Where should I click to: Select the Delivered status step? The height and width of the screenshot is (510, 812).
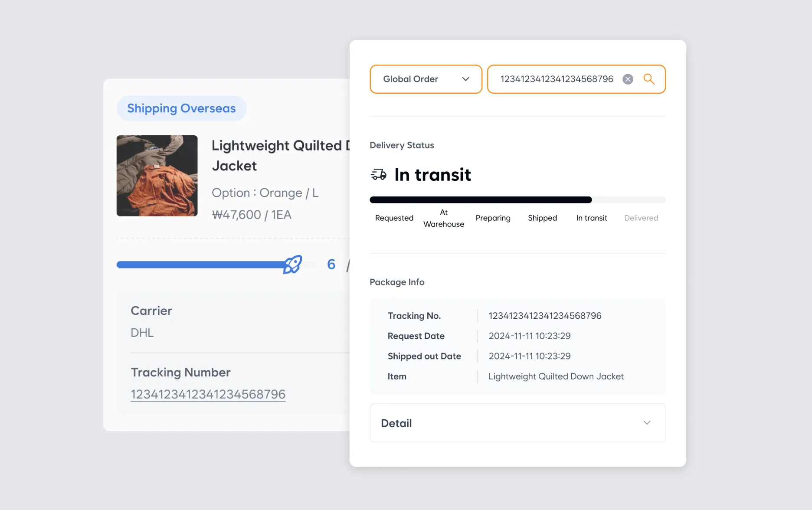pyautogui.click(x=641, y=218)
